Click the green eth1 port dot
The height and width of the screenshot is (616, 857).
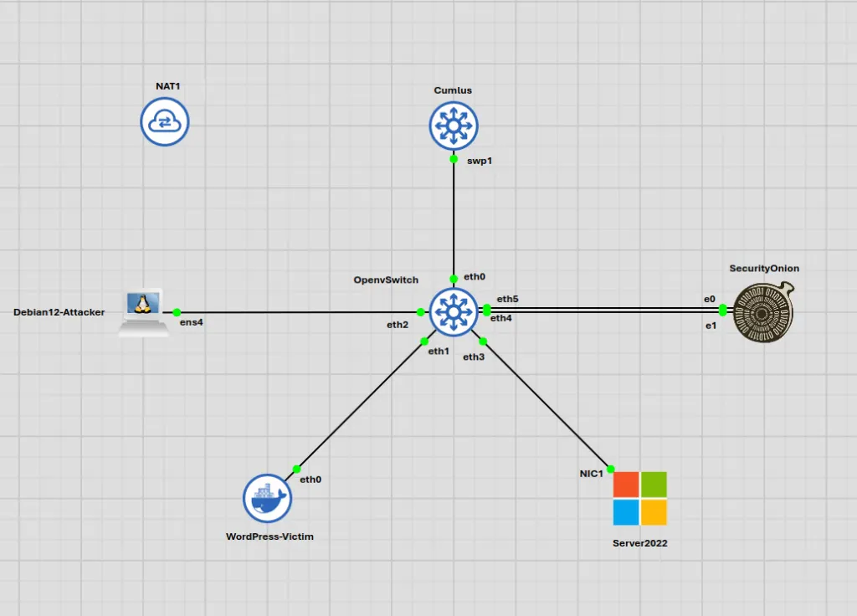(x=424, y=341)
